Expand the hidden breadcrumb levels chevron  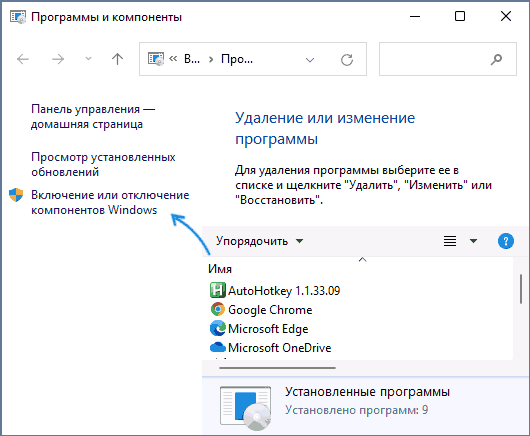(173, 59)
